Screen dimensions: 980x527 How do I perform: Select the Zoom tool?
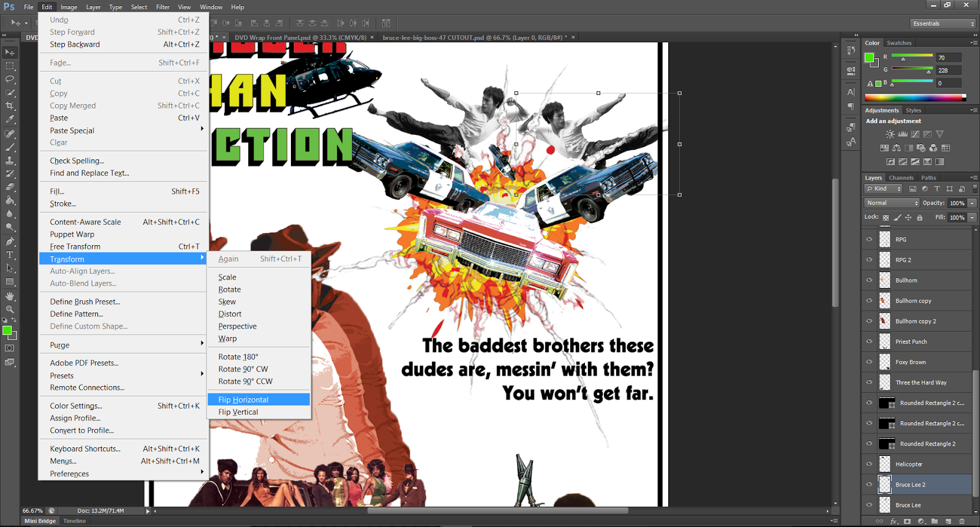10,309
